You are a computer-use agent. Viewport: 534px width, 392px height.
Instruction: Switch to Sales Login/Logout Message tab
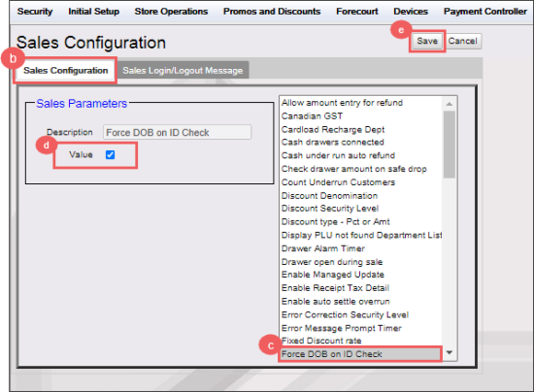(x=183, y=71)
